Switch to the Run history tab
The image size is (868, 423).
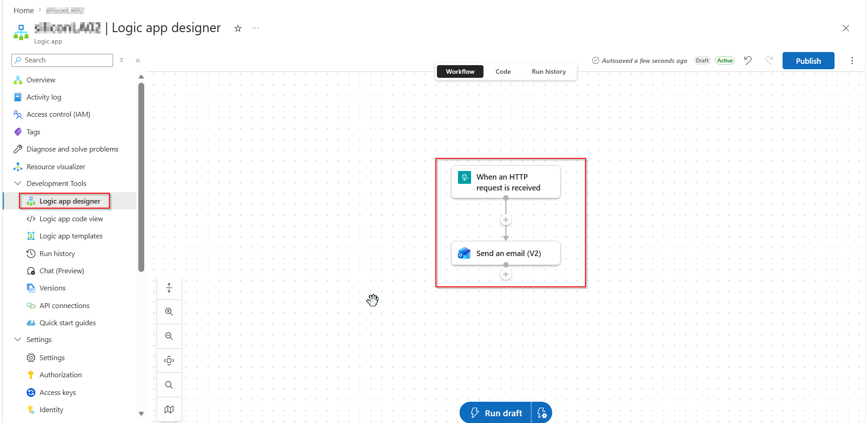[549, 71]
